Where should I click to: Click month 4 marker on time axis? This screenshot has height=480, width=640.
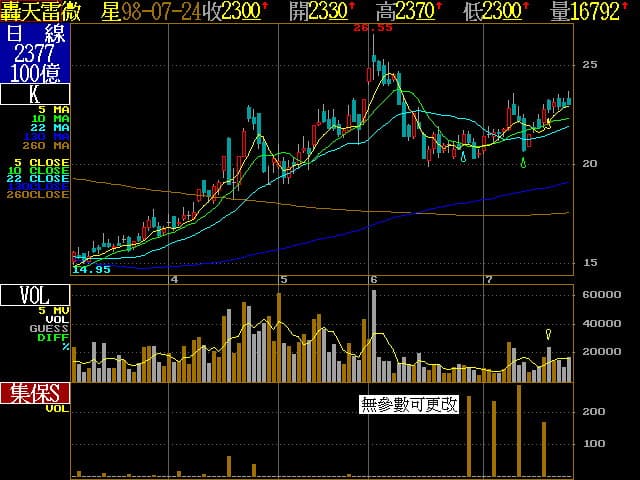(x=175, y=279)
